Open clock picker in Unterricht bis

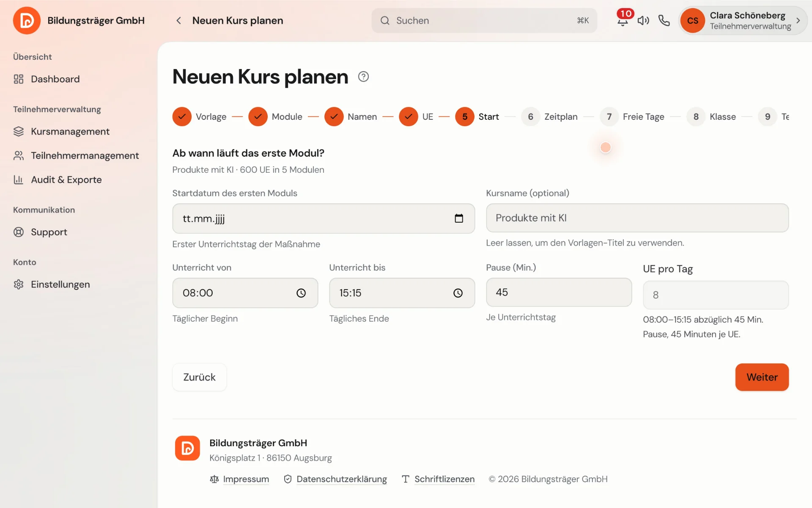pyautogui.click(x=458, y=293)
